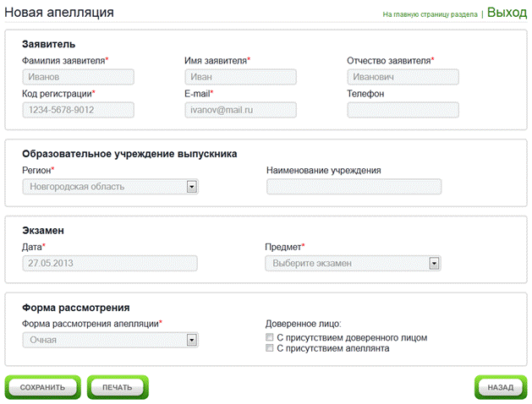Click the Образовательное учреждение выпускника title
Viewport: 532px width, 404px height.
pos(129,154)
